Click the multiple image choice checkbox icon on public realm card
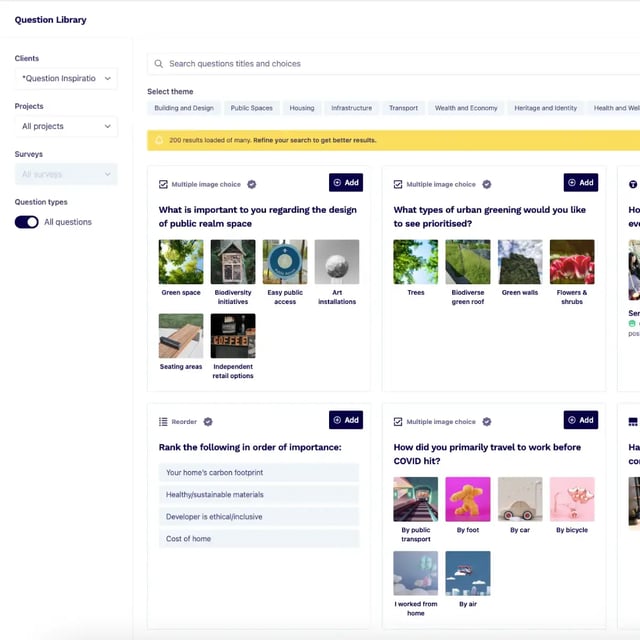The image size is (640, 640). point(164,184)
